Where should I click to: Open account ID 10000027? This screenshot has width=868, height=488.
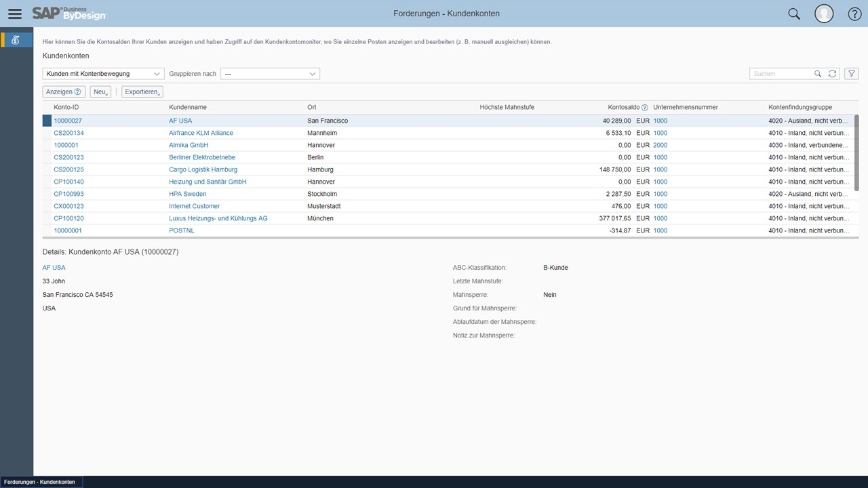click(68, 121)
